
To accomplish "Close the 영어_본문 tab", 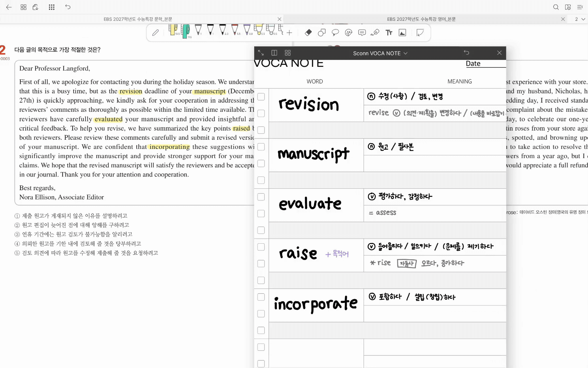I will coord(563,19).
